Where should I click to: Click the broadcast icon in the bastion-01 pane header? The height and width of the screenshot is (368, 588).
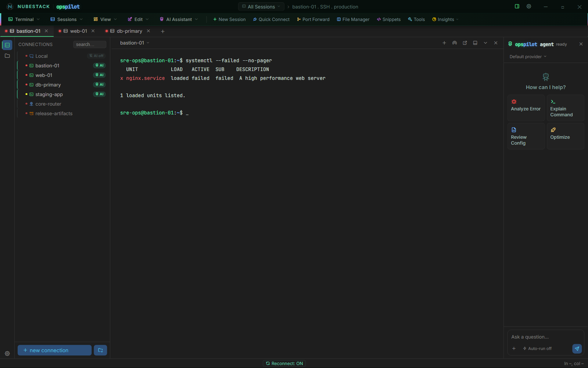point(455,43)
